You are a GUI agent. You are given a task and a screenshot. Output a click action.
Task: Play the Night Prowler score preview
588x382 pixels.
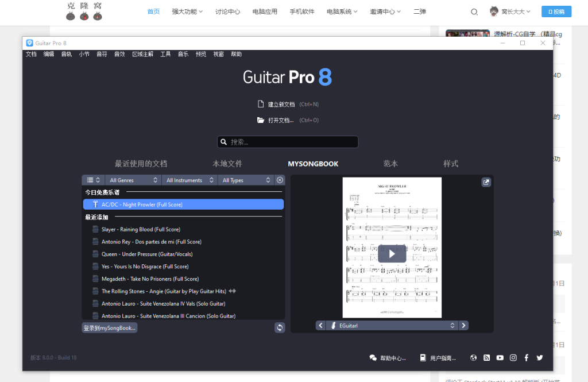tap(392, 254)
